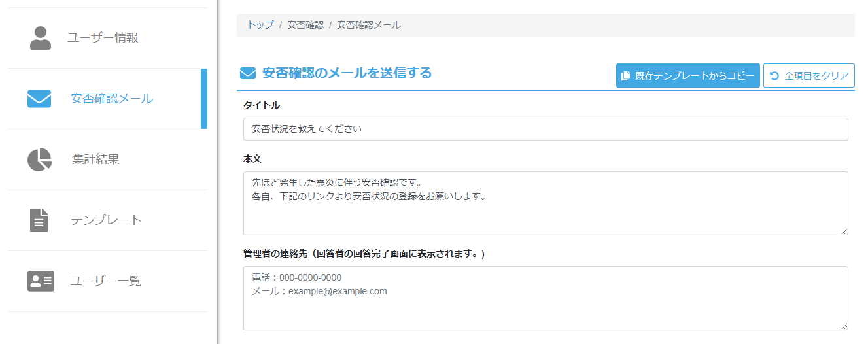Go to 集計結果 in the sidebar
The width and height of the screenshot is (868, 344).
pos(107,160)
